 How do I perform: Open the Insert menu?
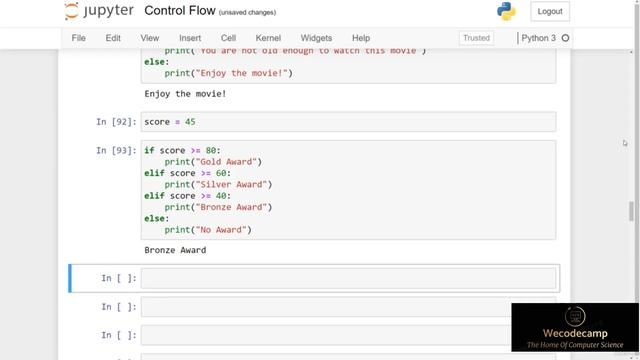click(x=190, y=38)
